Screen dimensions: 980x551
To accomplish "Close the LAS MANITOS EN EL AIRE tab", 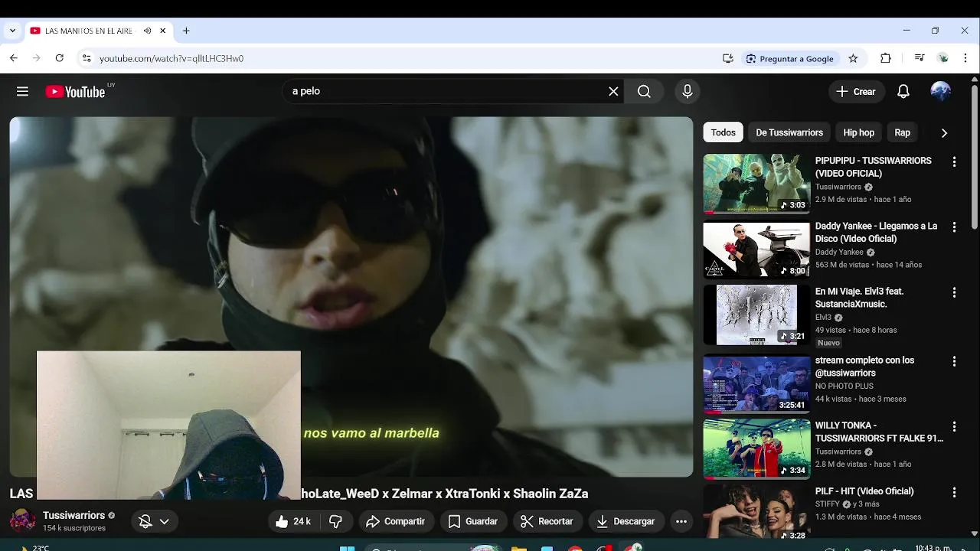I will point(163,31).
